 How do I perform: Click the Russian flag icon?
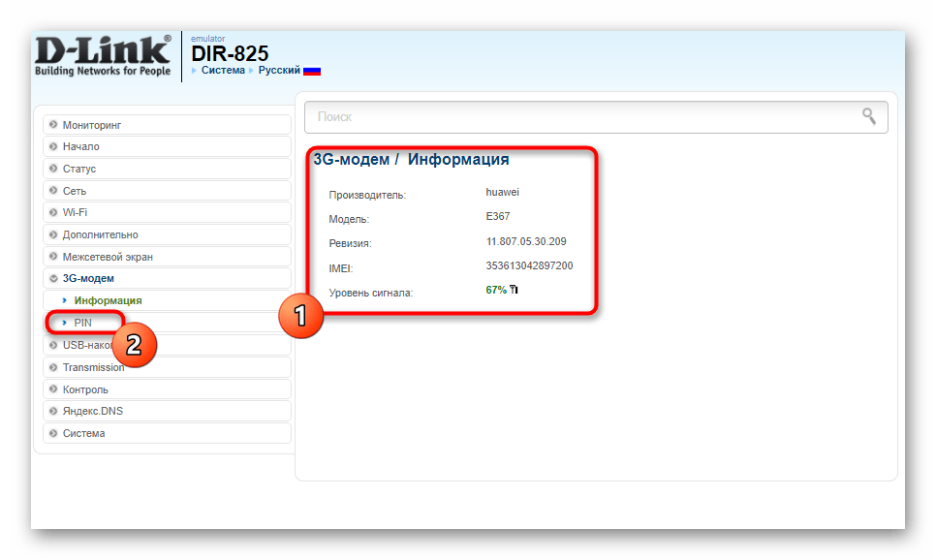312,71
